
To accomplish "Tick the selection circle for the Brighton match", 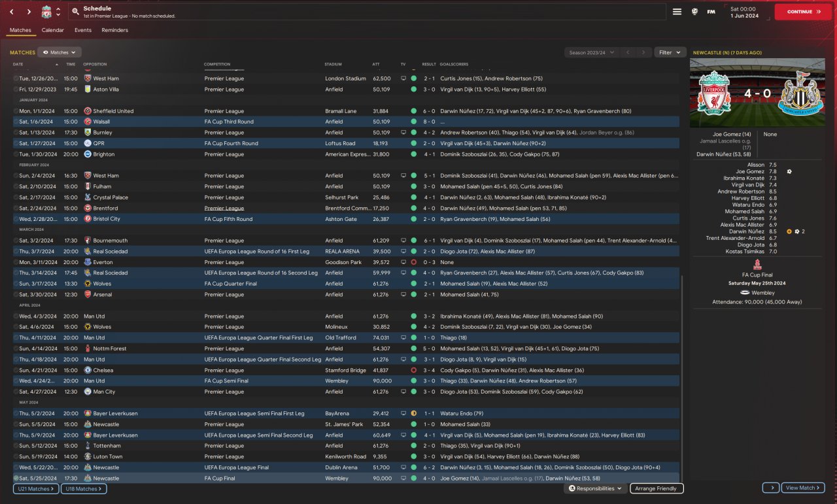I will tap(16, 154).
